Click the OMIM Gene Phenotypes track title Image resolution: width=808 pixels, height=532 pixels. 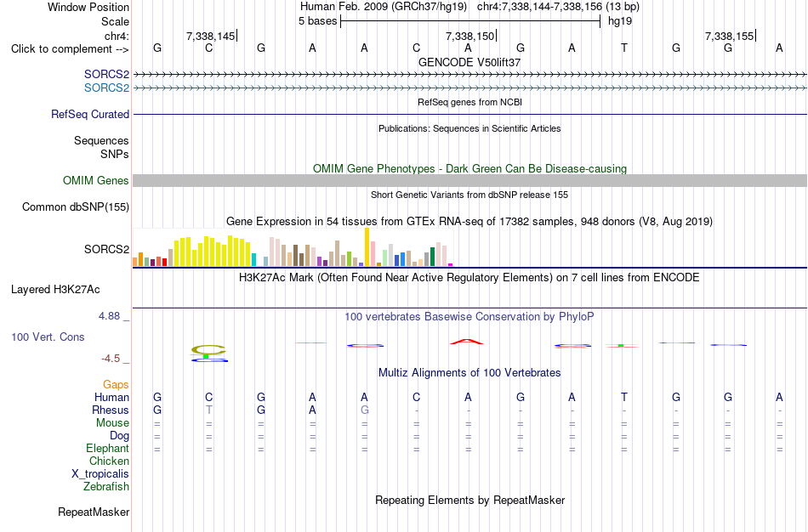[470, 168]
